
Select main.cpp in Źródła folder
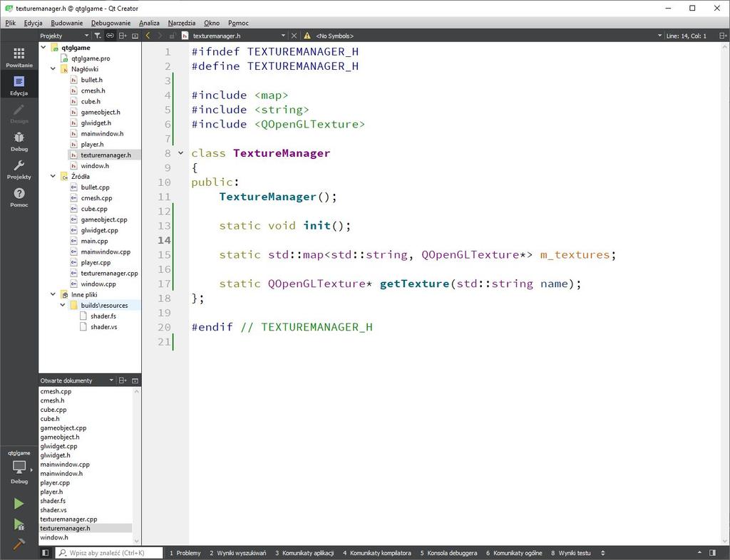94,241
